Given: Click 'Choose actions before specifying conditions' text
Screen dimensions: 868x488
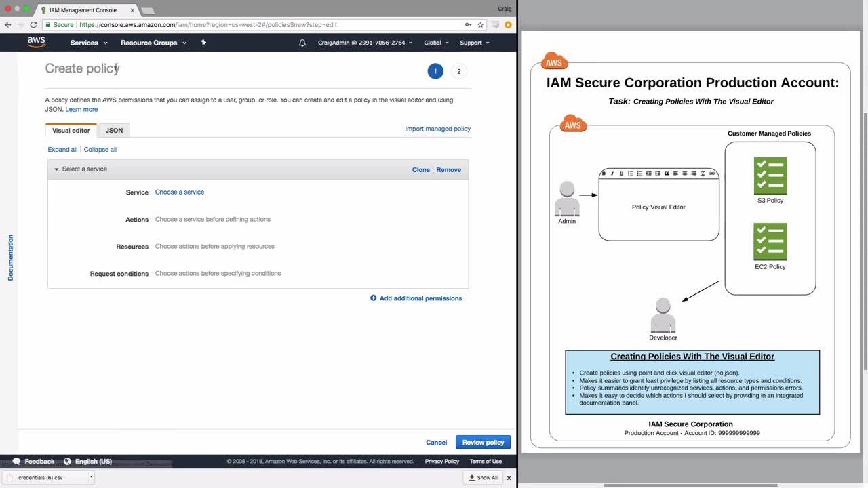Looking at the screenshot, I should pyautogui.click(x=218, y=274).
